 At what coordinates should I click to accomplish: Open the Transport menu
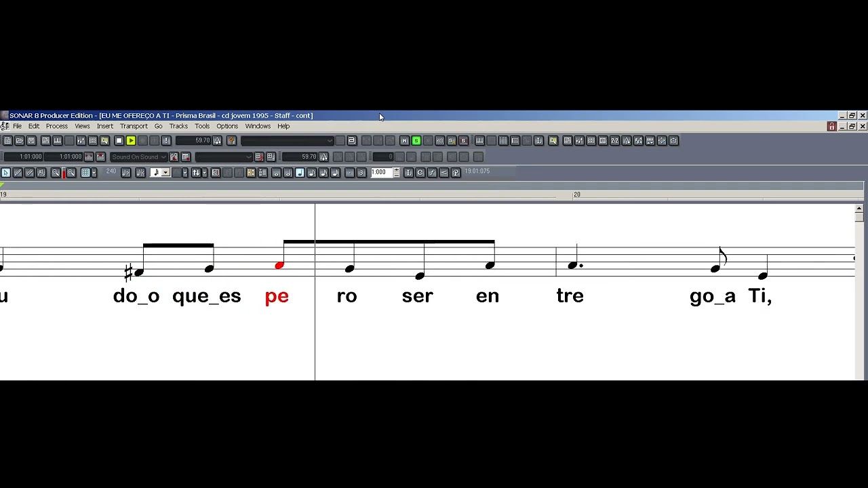point(134,126)
